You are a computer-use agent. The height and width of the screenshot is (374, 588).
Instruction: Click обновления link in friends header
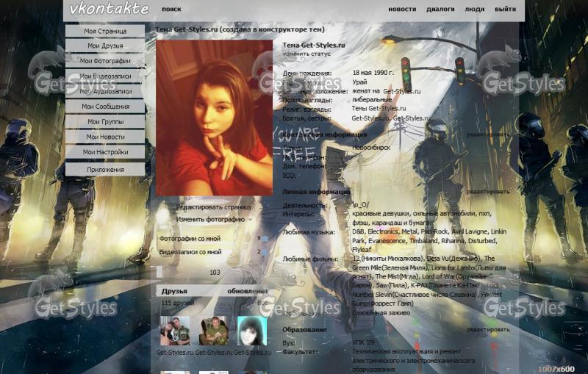248,291
